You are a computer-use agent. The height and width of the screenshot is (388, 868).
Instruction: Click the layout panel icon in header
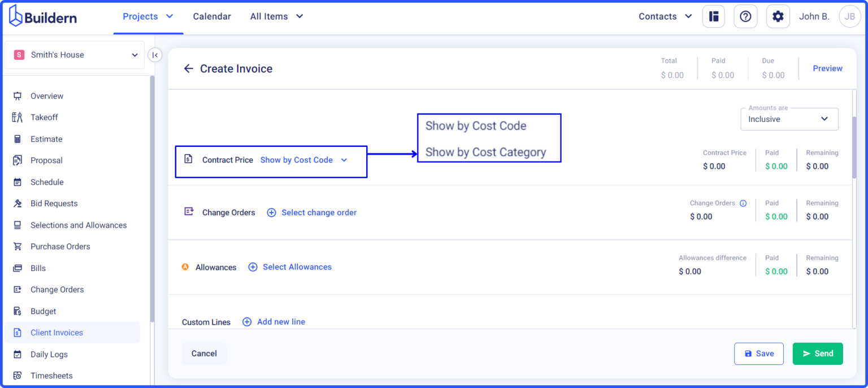pyautogui.click(x=713, y=16)
